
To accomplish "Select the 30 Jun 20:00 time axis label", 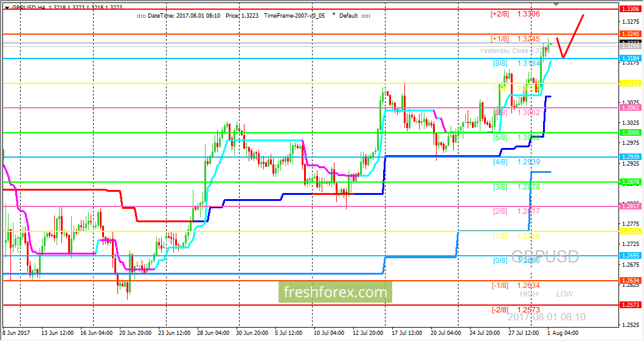I will coord(252,332).
